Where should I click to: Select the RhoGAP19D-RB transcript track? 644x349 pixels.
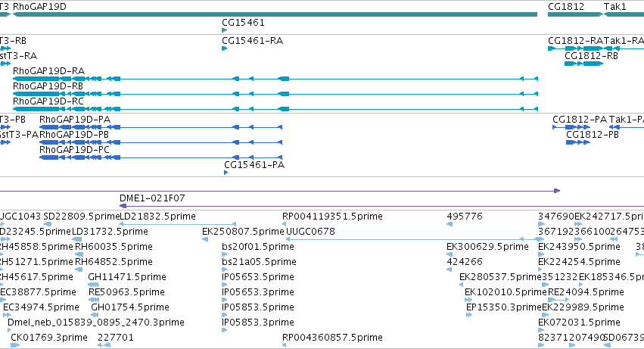click(275, 94)
